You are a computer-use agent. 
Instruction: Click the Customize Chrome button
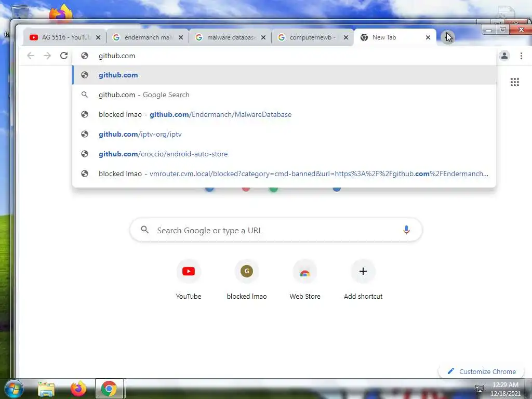482,371
